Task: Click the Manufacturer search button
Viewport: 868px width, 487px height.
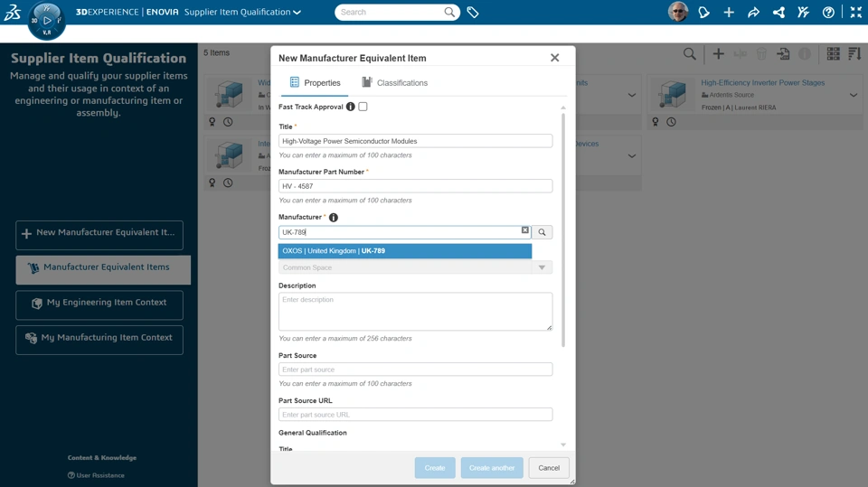Action: click(542, 232)
